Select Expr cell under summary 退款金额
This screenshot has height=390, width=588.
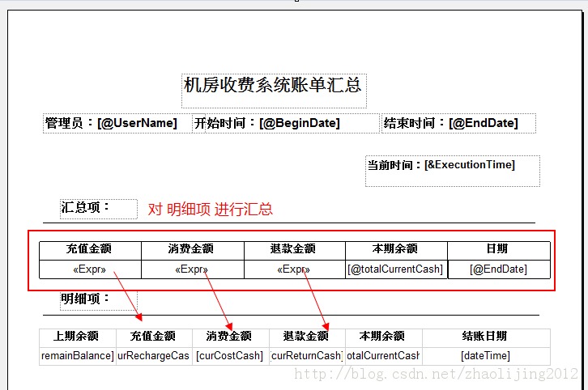pyautogui.click(x=294, y=269)
